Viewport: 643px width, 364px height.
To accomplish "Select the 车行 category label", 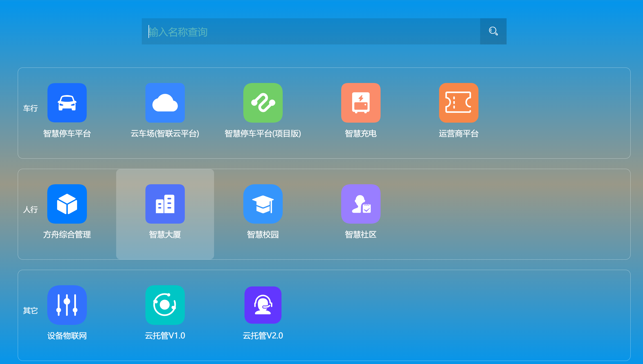I will pyautogui.click(x=30, y=108).
